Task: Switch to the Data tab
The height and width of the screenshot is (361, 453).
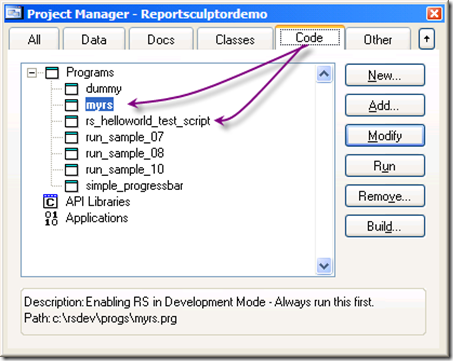Action: tap(94, 39)
